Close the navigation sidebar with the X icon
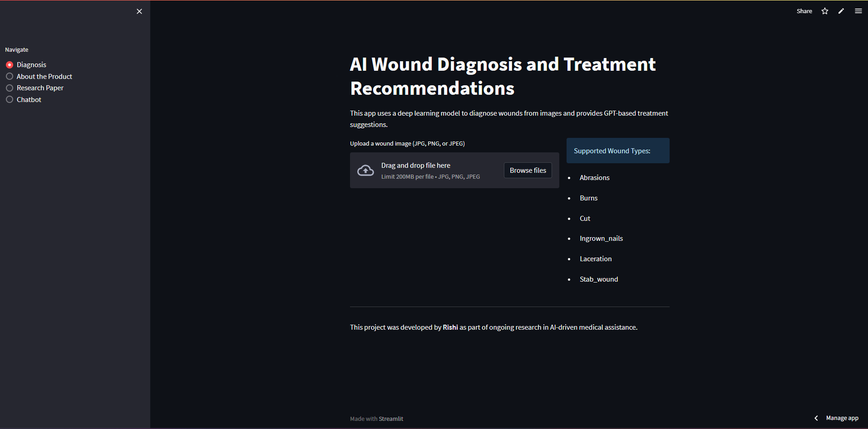The image size is (868, 429). 139,11
